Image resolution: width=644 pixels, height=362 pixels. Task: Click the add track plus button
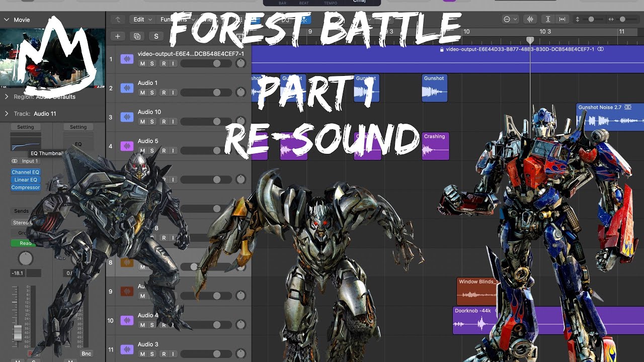pyautogui.click(x=118, y=36)
